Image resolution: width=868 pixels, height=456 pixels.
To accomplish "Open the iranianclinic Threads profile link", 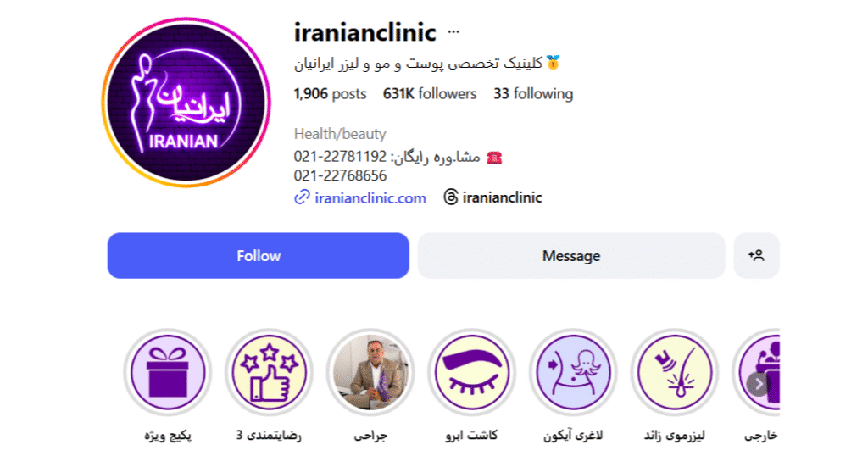I will (502, 197).
